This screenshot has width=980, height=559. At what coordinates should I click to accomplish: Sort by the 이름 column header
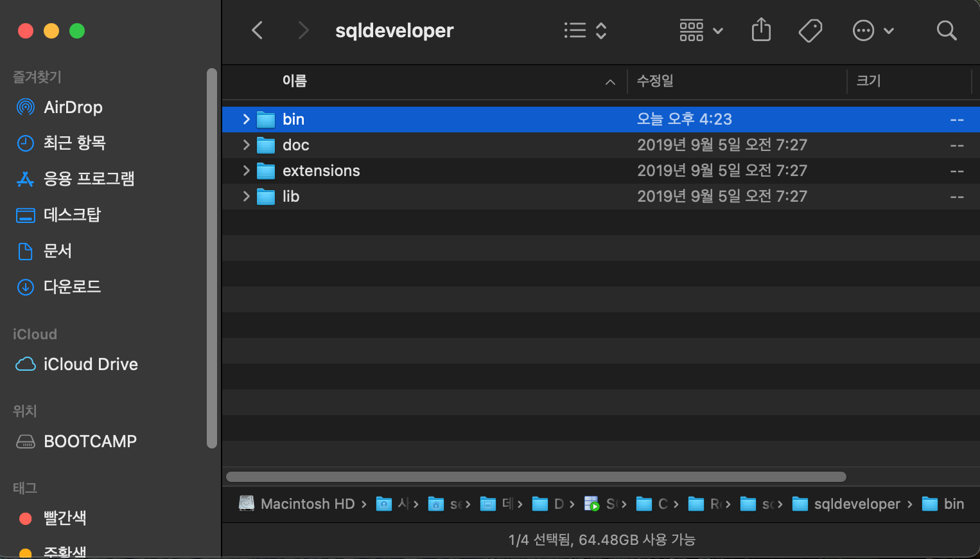click(295, 81)
